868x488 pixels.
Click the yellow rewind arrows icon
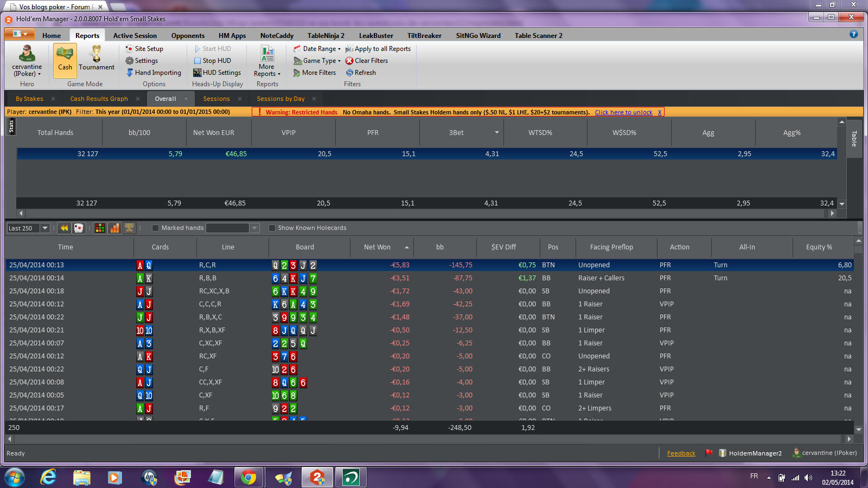click(64, 228)
